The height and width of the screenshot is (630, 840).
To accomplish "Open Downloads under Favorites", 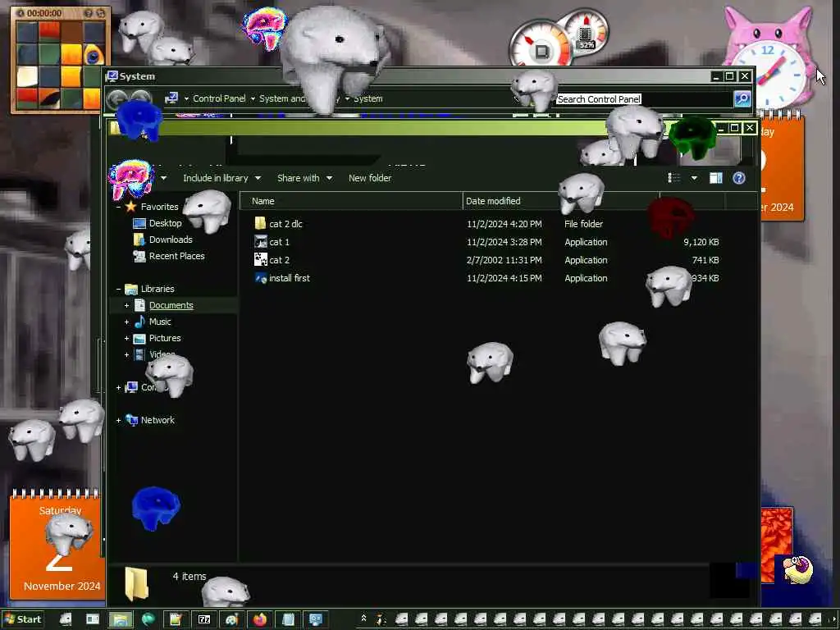I will coord(171,240).
